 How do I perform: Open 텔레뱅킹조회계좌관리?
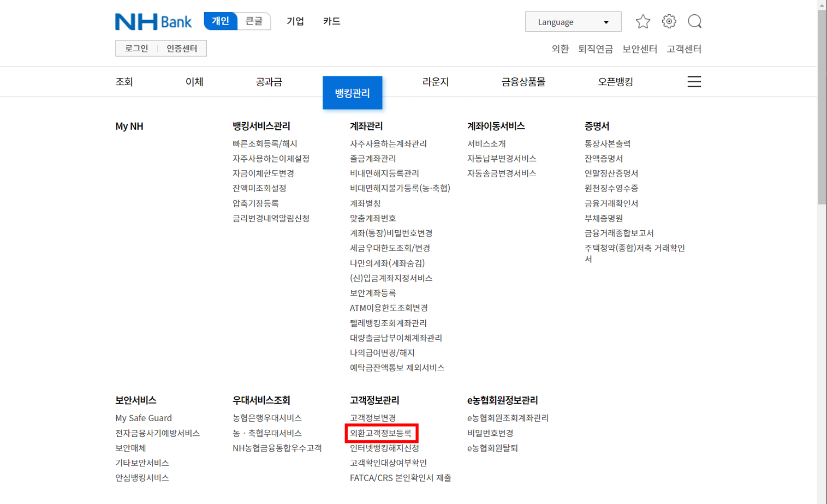[388, 323]
